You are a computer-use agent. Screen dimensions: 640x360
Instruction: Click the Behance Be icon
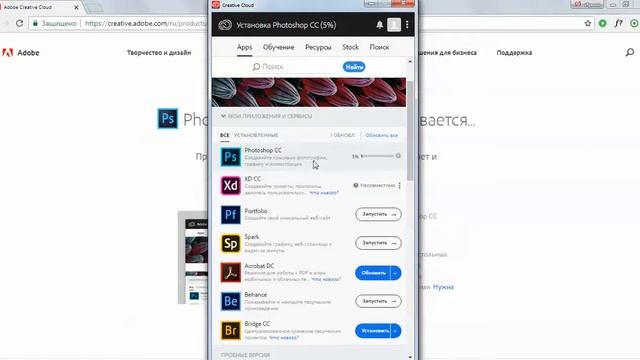[x=231, y=301]
